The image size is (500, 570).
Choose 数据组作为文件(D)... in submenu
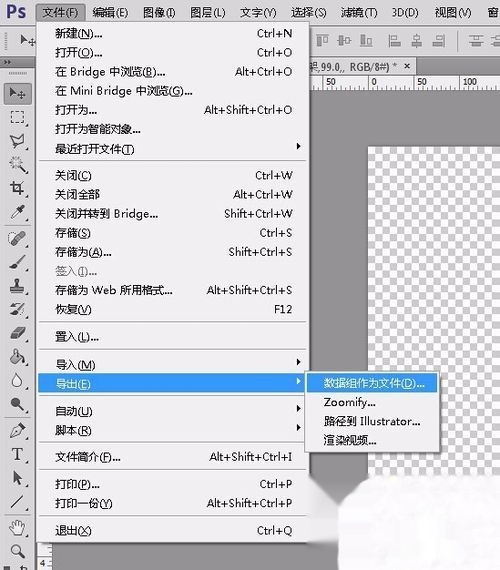click(x=372, y=383)
